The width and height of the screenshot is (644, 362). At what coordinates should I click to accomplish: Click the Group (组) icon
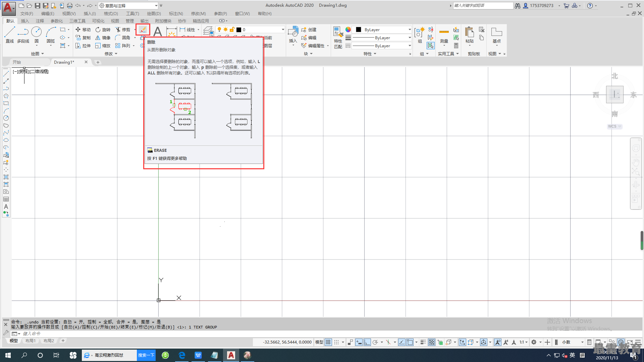coord(420,33)
